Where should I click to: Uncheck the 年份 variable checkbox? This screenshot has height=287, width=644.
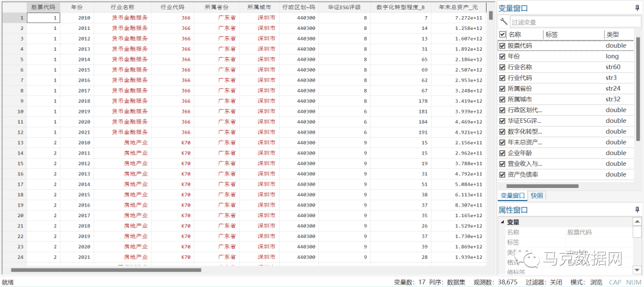click(x=502, y=56)
